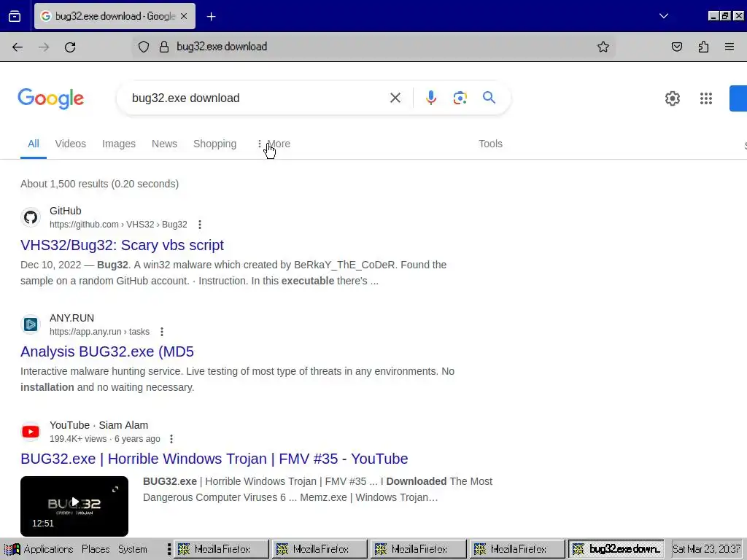Open options for the GitHub result
This screenshot has width=747, height=560.
tap(200, 225)
